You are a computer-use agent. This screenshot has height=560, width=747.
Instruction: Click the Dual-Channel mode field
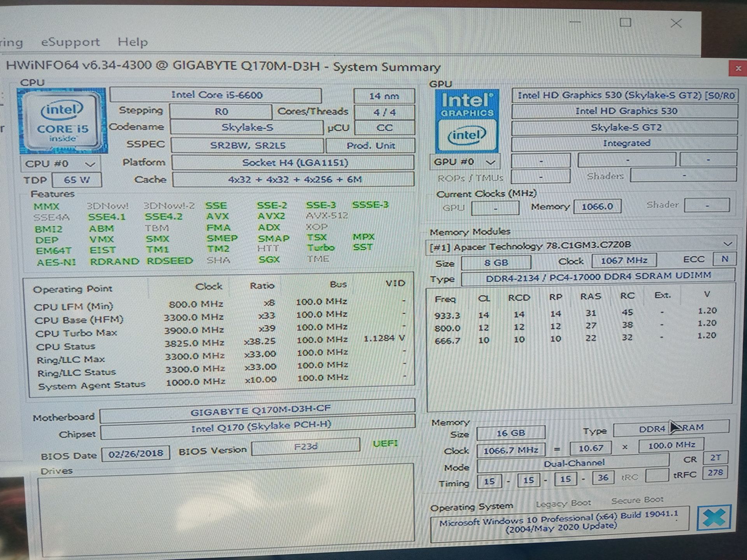[573, 463]
